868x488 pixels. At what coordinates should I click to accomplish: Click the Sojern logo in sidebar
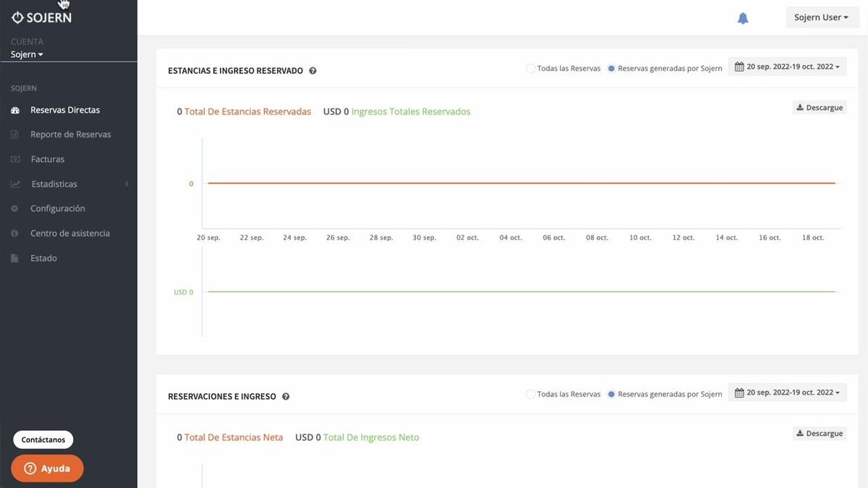pos(41,17)
